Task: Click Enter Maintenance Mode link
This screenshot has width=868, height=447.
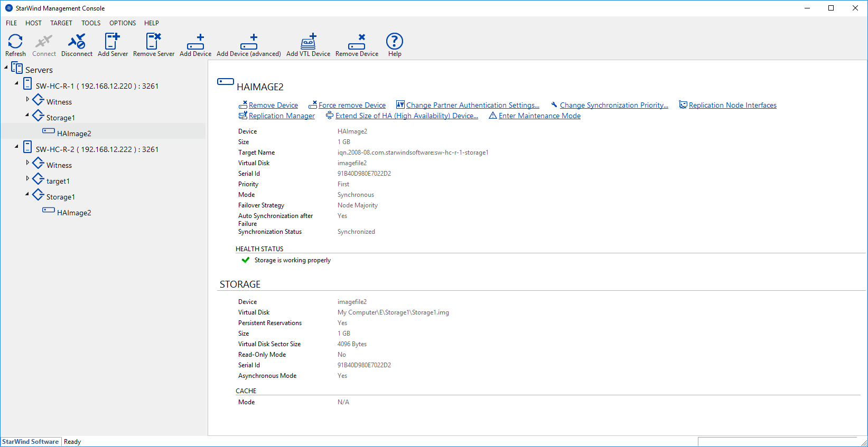Action: tap(539, 116)
